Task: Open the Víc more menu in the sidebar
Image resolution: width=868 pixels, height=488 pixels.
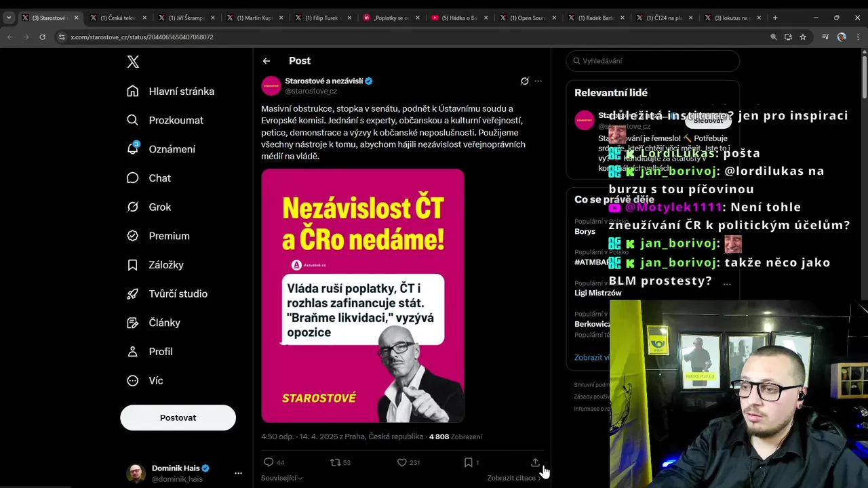Action: [144, 380]
